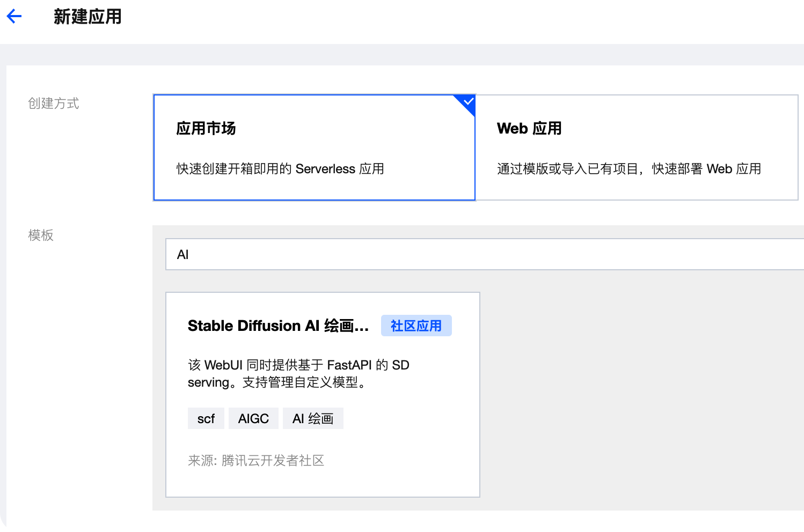Click the AIGC tag

tap(253, 418)
